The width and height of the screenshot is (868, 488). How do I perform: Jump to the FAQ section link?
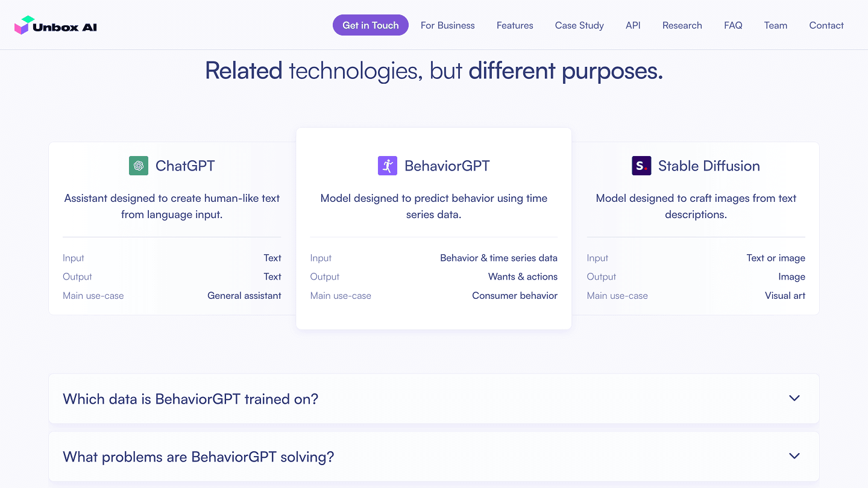coord(733,25)
